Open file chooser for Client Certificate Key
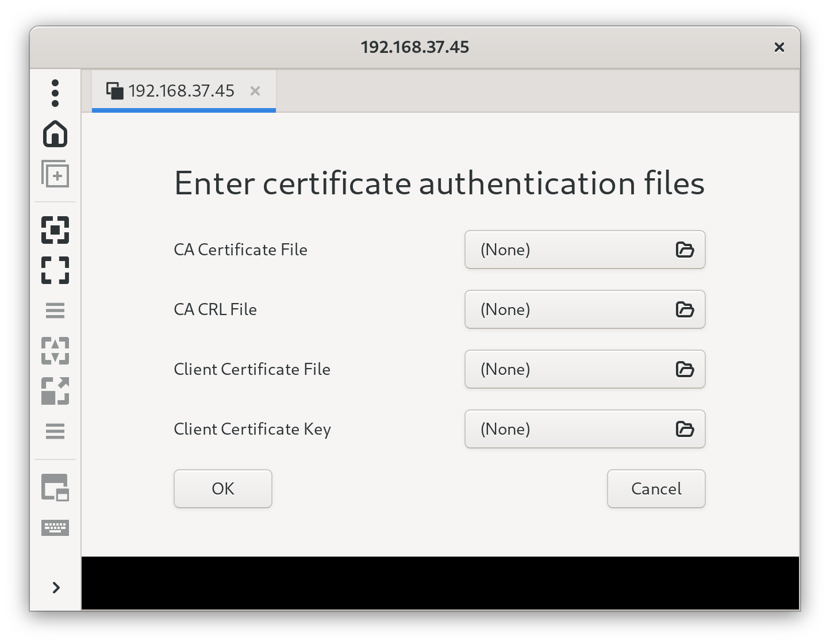 click(684, 429)
